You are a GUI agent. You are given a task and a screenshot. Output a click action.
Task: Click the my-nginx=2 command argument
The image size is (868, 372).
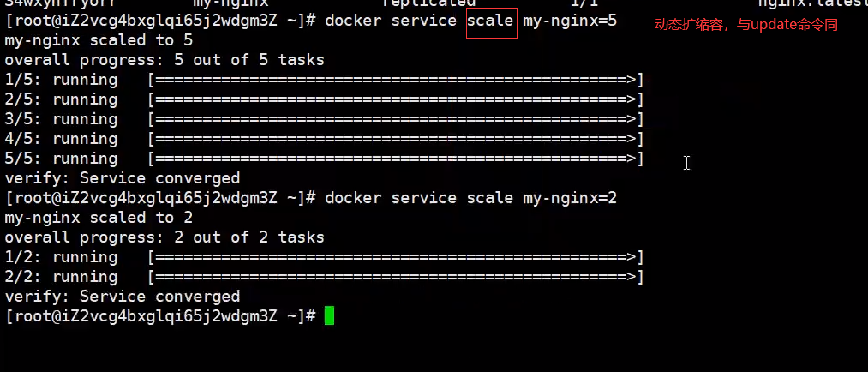pos(570,198)
